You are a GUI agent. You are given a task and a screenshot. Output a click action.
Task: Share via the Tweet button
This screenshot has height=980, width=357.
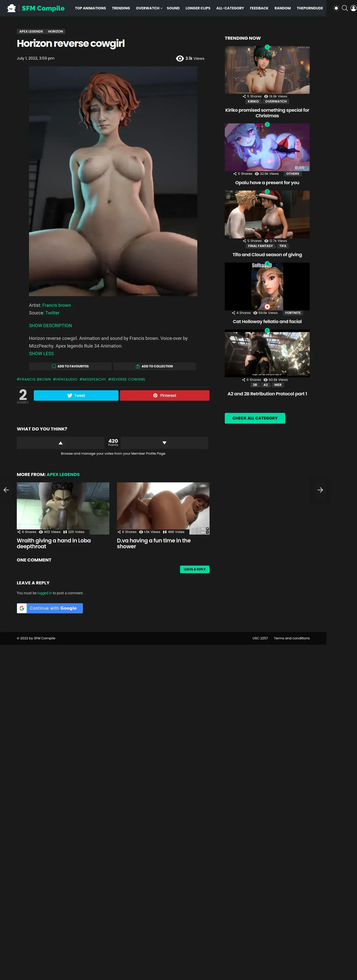76,396
